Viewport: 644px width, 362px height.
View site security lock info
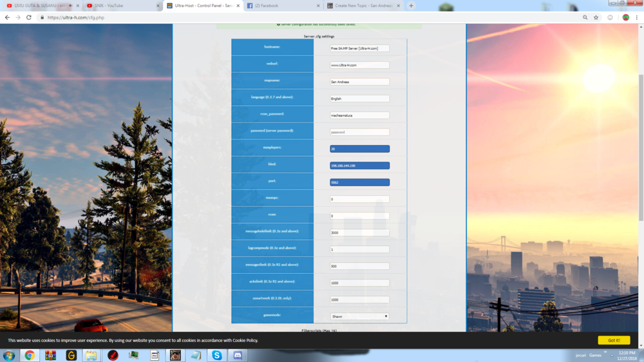click(x=42, y=17)
